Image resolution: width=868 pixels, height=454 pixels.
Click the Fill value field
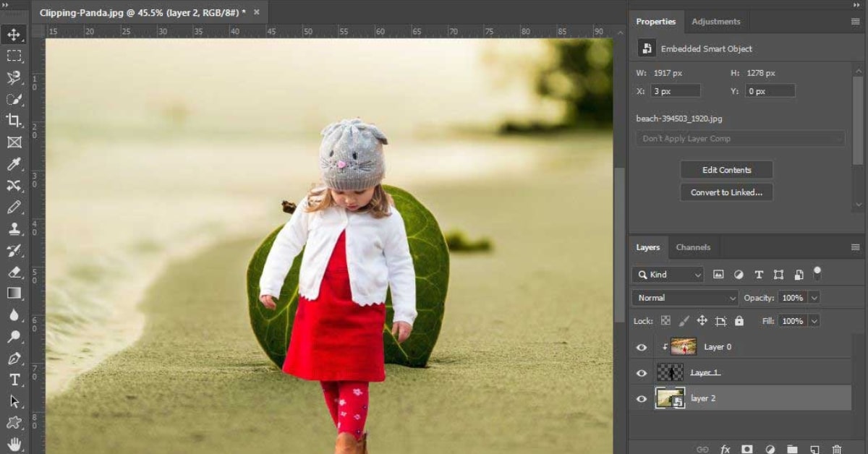(793, 320)
